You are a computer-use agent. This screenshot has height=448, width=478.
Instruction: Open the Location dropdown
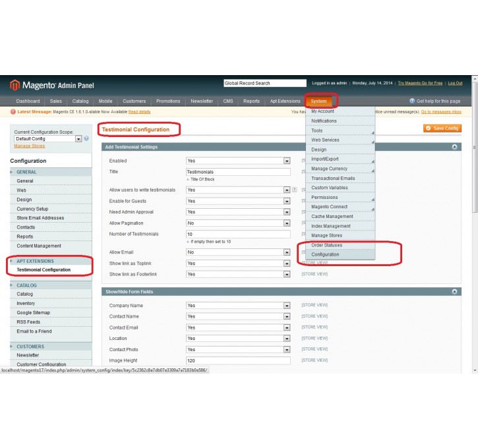click(238, 339)
